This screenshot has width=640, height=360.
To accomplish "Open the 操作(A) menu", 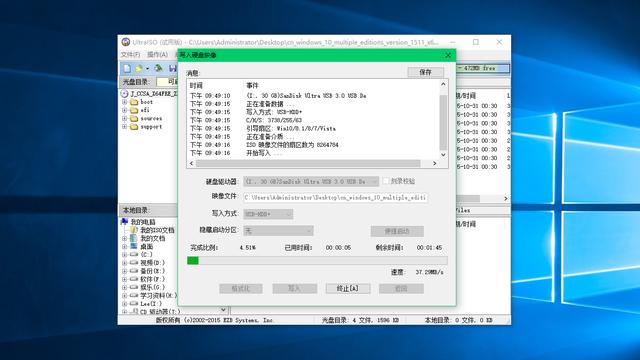I will pyautogui.click(x=157, y=54).
